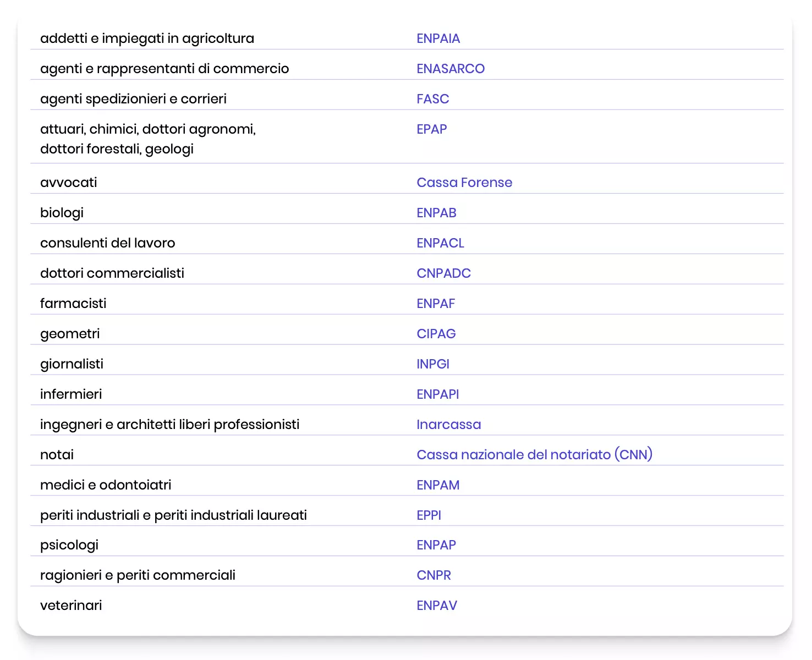Click the "infermieri" row label
The width and height of the screenshot is (812, 660).
tap(71, 394)
